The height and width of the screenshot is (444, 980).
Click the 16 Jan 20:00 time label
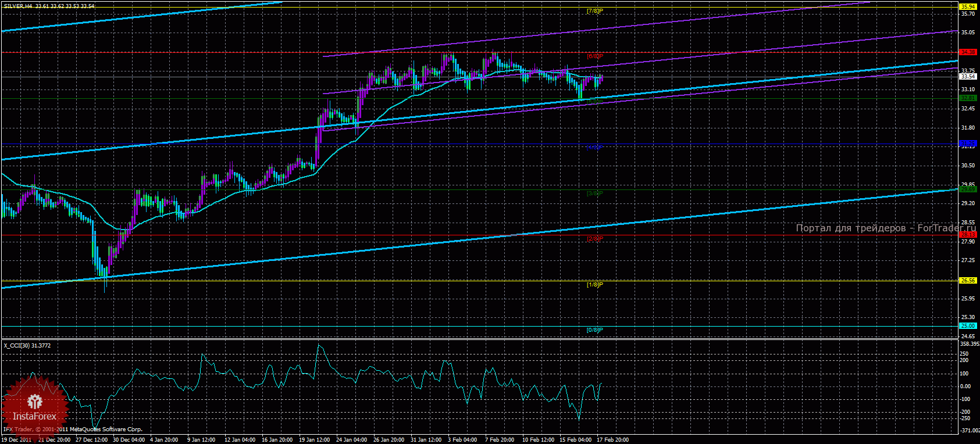coord(277,440)
